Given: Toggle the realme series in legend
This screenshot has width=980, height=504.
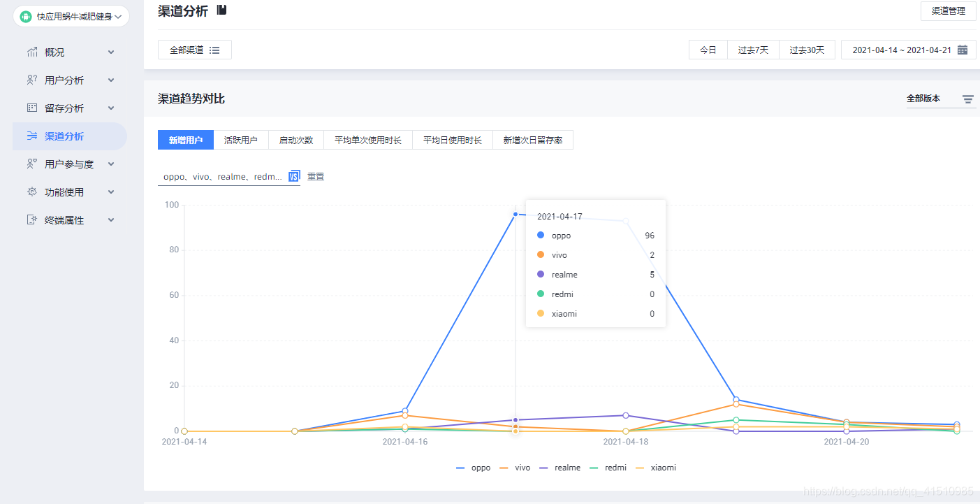Looking at the screenshot, I should coord(559,468).
